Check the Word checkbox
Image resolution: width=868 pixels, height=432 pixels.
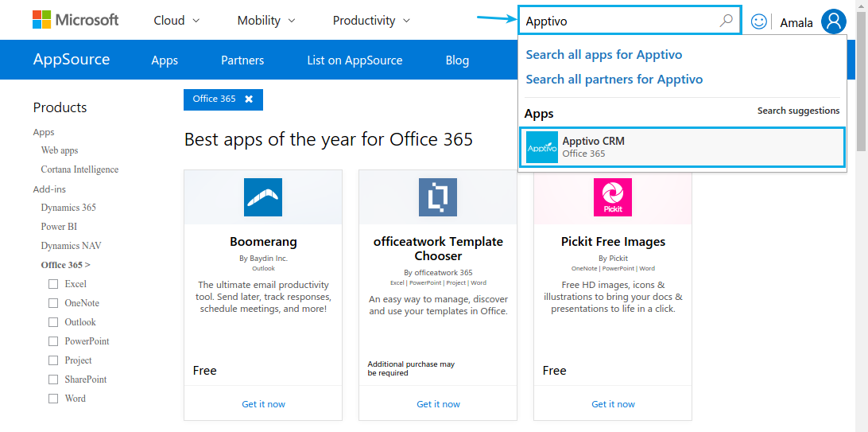point(53,399)
